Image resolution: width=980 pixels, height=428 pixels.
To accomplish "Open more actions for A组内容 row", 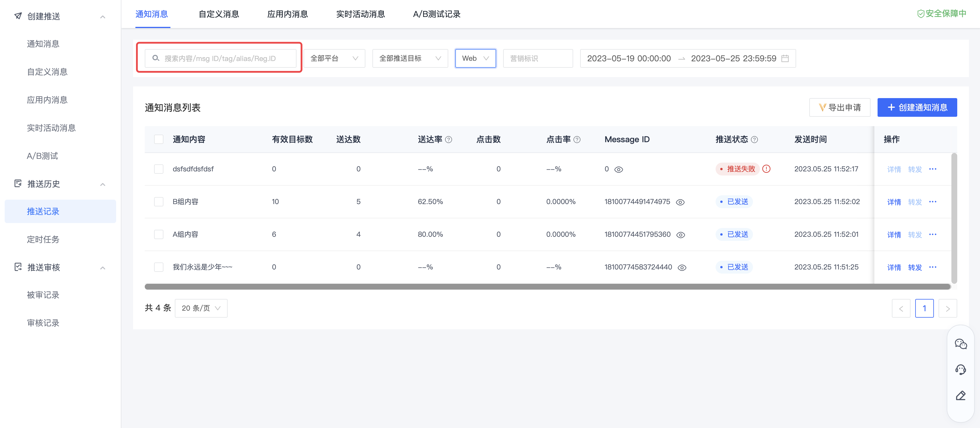I will coord(933,234).
